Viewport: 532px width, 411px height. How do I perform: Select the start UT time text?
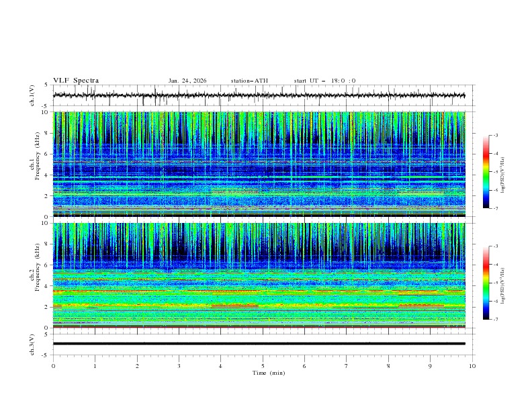[324, 81]
